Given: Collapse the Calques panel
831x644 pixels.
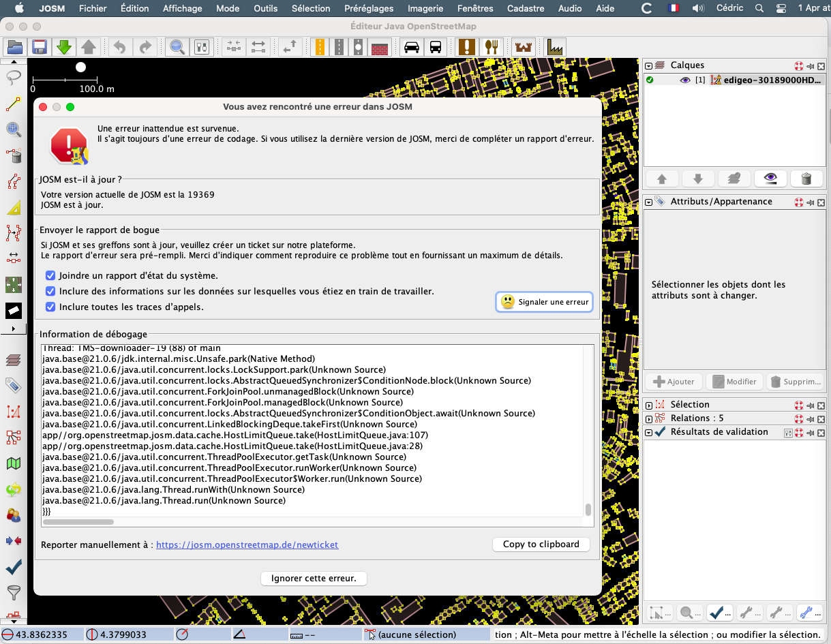Looking at the screenshot, I should coord(649,66).
